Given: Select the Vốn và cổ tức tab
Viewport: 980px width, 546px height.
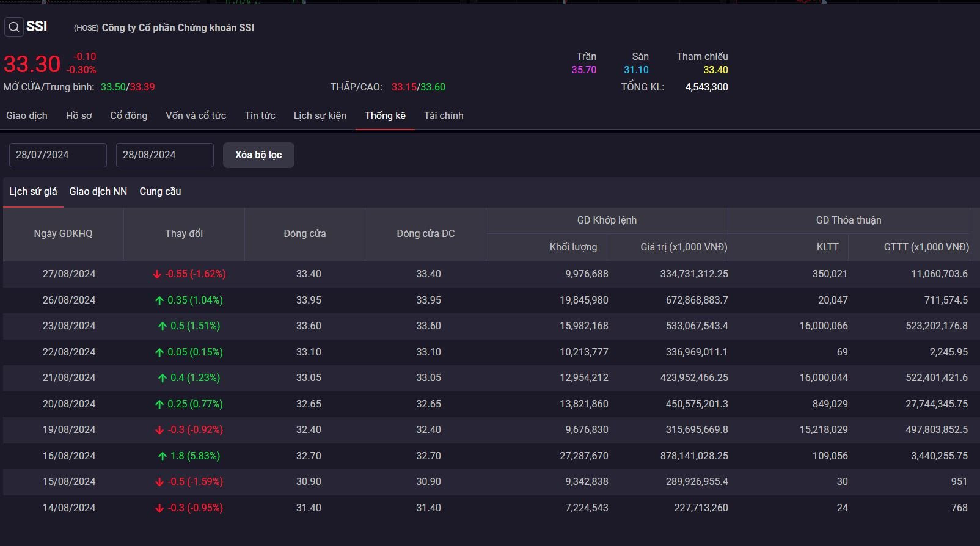Looking at the screenshot, I should [x=196, y=115].
